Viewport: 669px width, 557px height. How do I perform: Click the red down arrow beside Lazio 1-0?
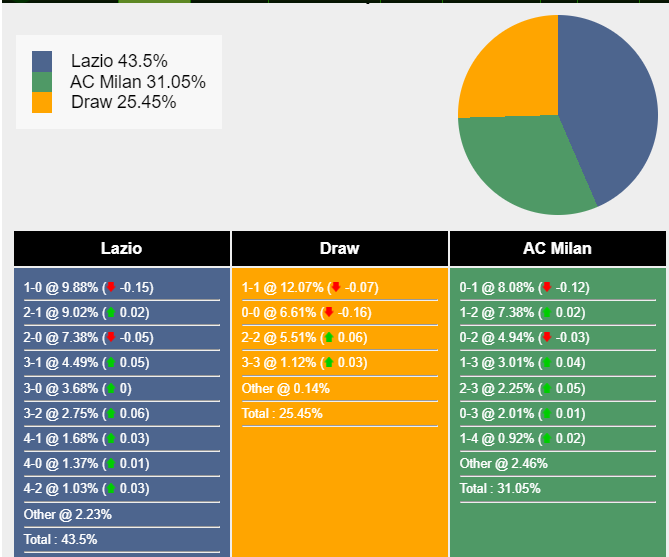pyautogui.click(x=111, y=288)
